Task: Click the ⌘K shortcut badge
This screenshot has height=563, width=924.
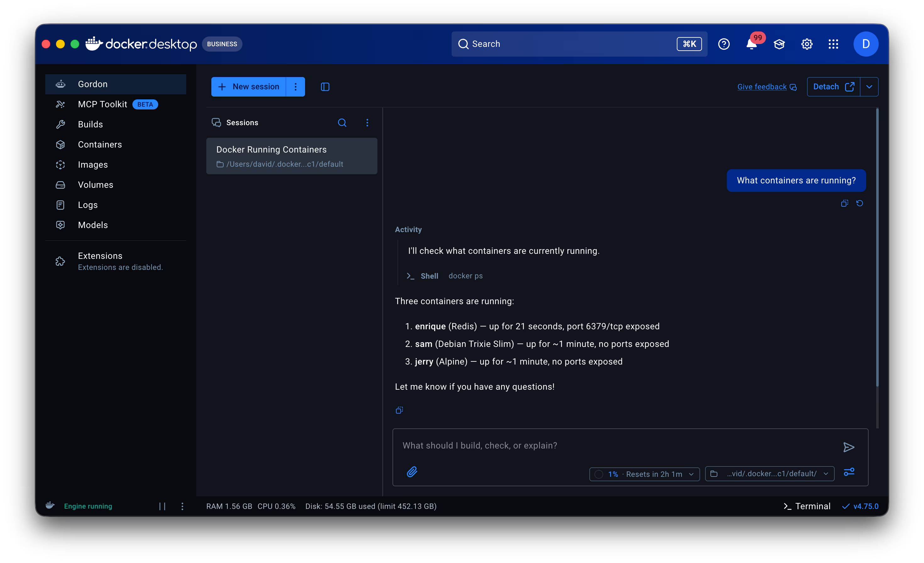Action: [x=689, y=44]
